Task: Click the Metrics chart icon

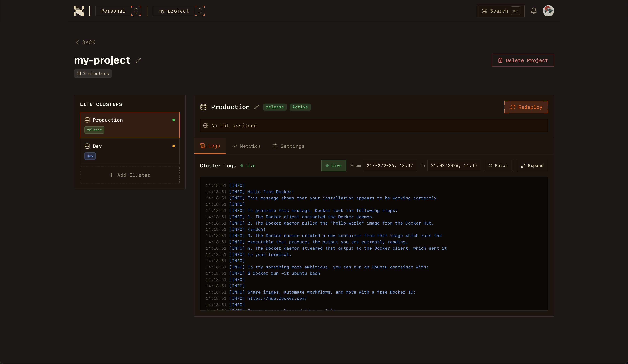Action: click(234, 146)
